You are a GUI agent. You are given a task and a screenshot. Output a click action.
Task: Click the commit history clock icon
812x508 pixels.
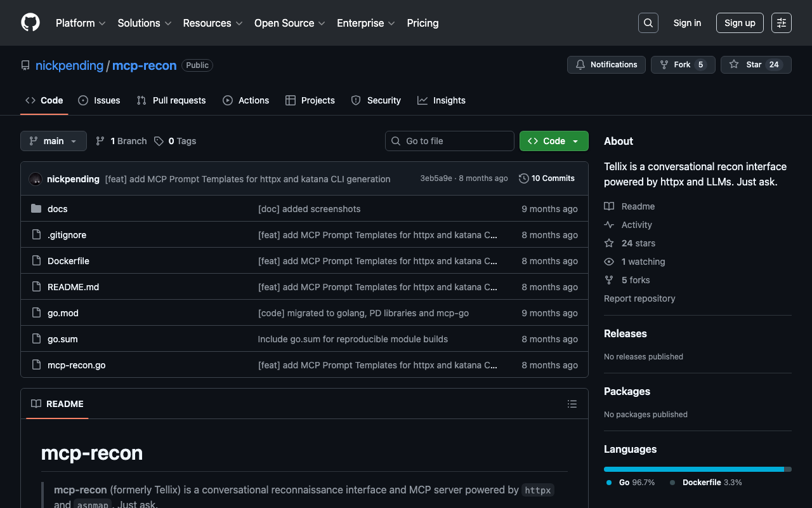pyautogui.click(x=523, y=178)
